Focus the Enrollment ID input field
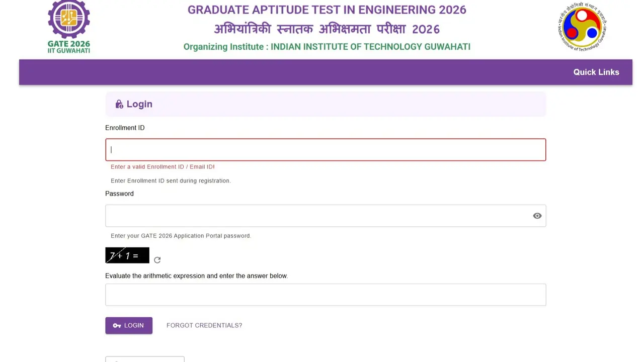The height and width of the screenshot is (362, 644). (x=326, y=149)
